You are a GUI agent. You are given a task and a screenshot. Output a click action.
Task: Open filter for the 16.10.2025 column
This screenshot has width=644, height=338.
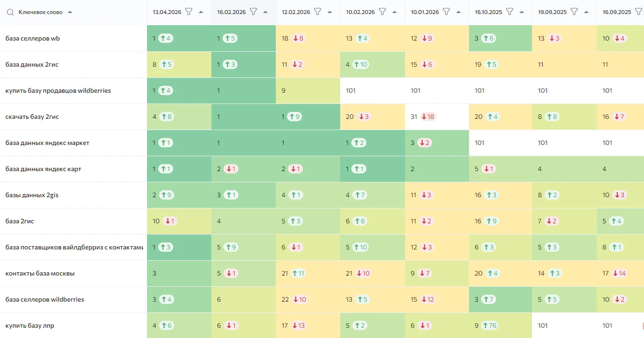coord(510,12)
